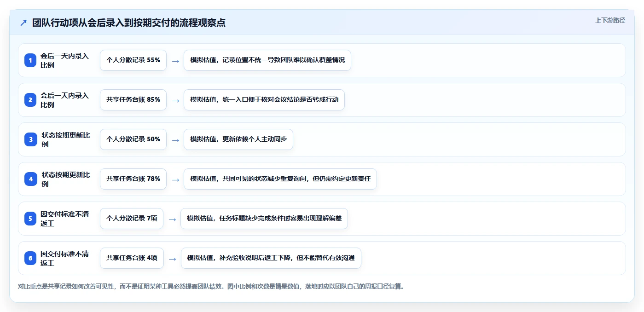This screenshot has width=644, height=312.
Task: Click the title 团队行动项从会后录入到按期交付的流程观察点
Action: [x=129, y=23]
